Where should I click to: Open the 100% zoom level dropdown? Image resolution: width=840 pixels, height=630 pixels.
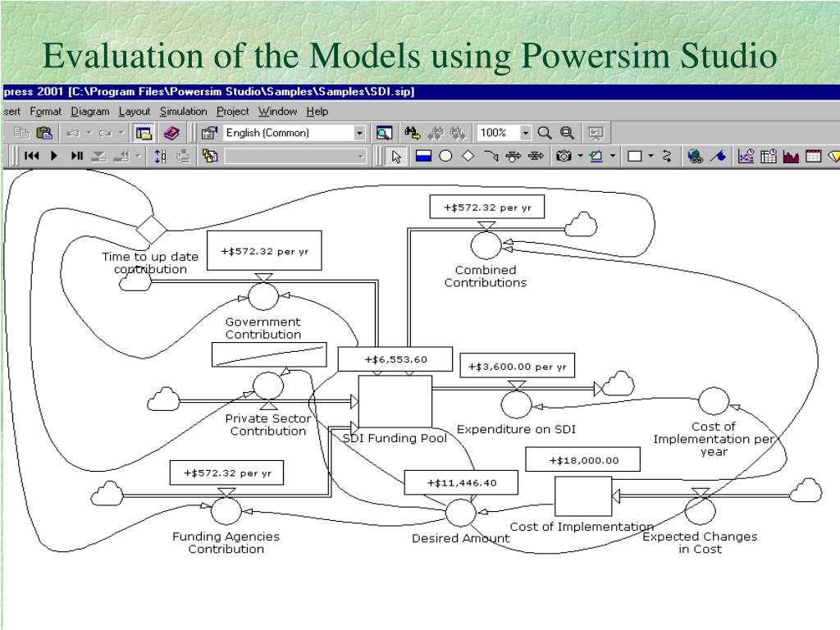(x=526, y=132)
